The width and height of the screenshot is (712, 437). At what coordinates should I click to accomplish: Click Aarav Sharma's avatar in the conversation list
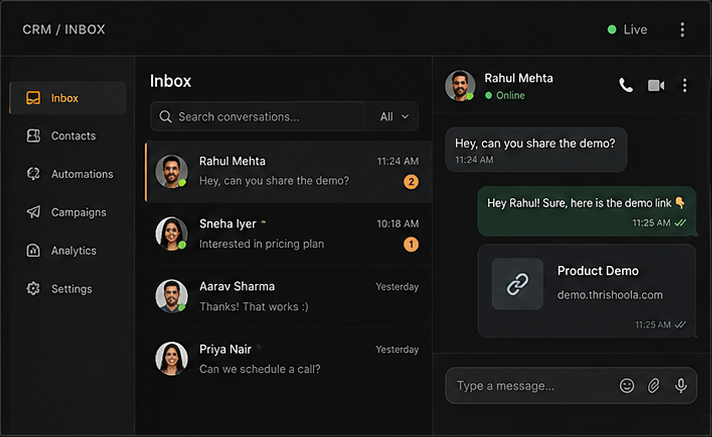172,296
